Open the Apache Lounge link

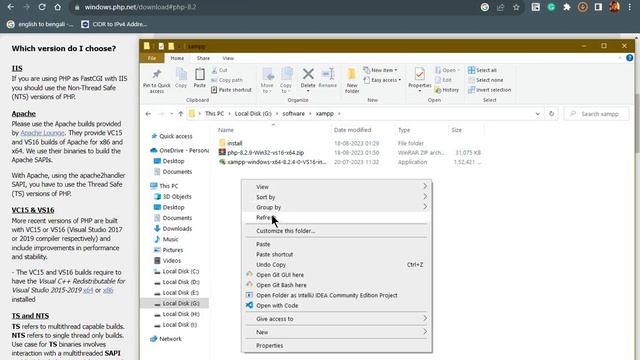pos(42,133)
